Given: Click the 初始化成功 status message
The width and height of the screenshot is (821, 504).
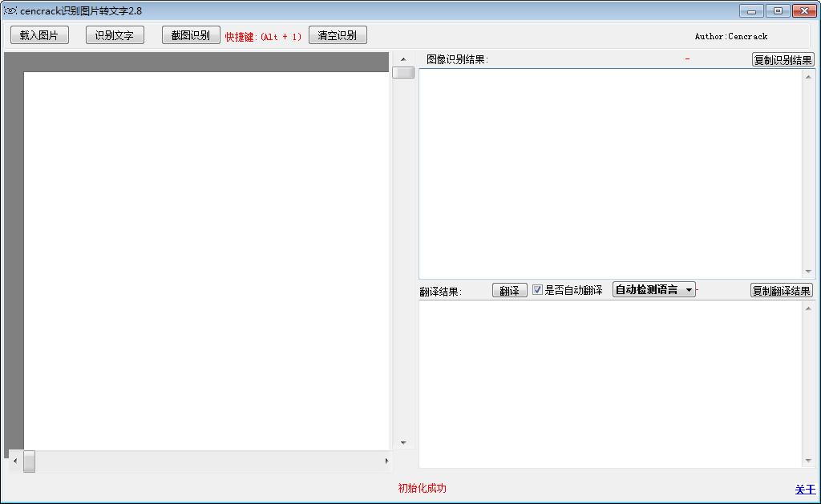Looking at the screenshot, I should pos(422,488).
